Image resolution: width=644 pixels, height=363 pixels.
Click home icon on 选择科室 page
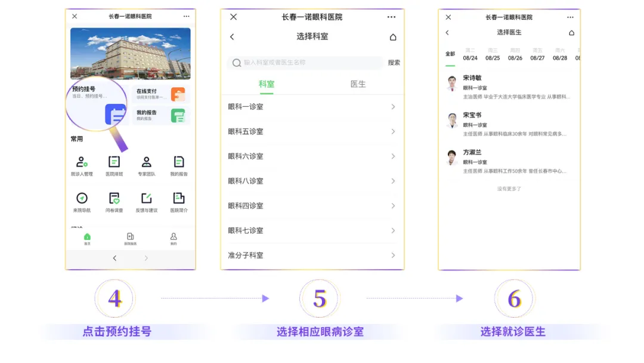coord(392,37)
